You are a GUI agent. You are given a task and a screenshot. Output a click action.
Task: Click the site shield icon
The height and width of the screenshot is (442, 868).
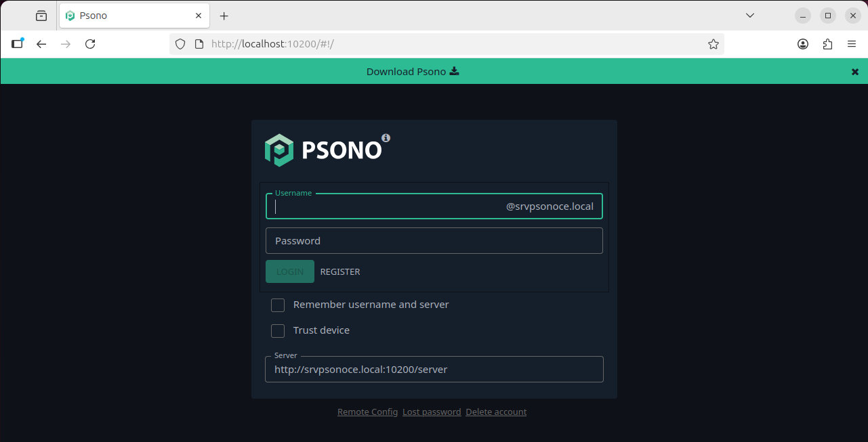pyautogui.click(x=180, y=44)
